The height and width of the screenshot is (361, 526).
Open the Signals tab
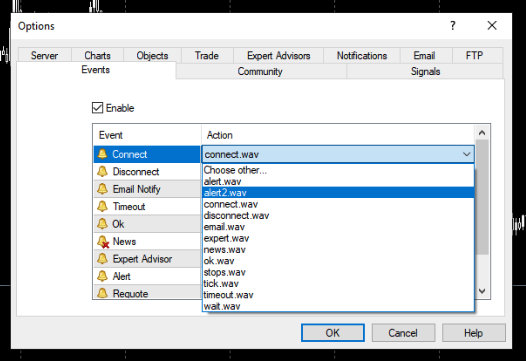pos(425,71)
